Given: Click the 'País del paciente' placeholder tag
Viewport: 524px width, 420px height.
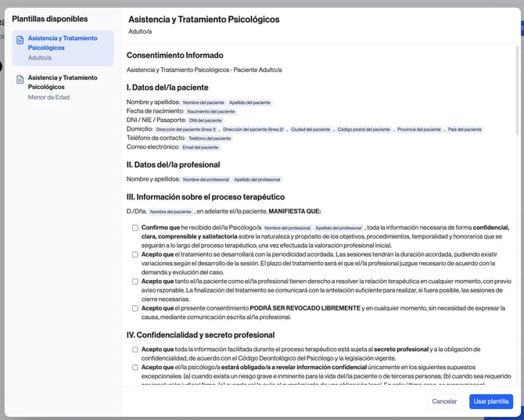Looking at the screenshot, I should click(465, 129).
